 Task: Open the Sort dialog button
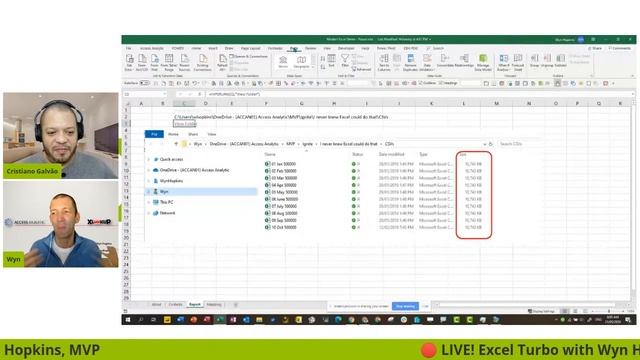[x=331, y=61]
